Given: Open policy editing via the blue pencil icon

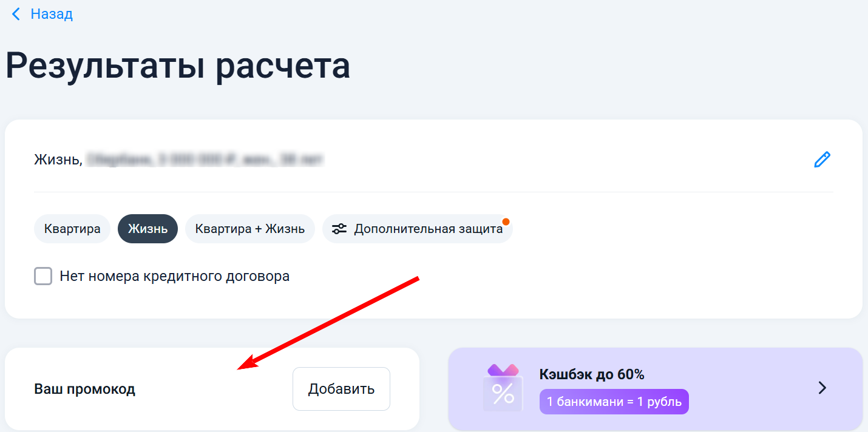Looking at the screenshot, I should (822, 159).
